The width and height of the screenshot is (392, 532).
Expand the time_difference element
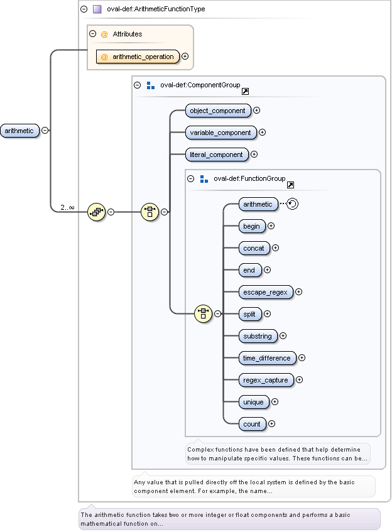(x=302, y=358)
